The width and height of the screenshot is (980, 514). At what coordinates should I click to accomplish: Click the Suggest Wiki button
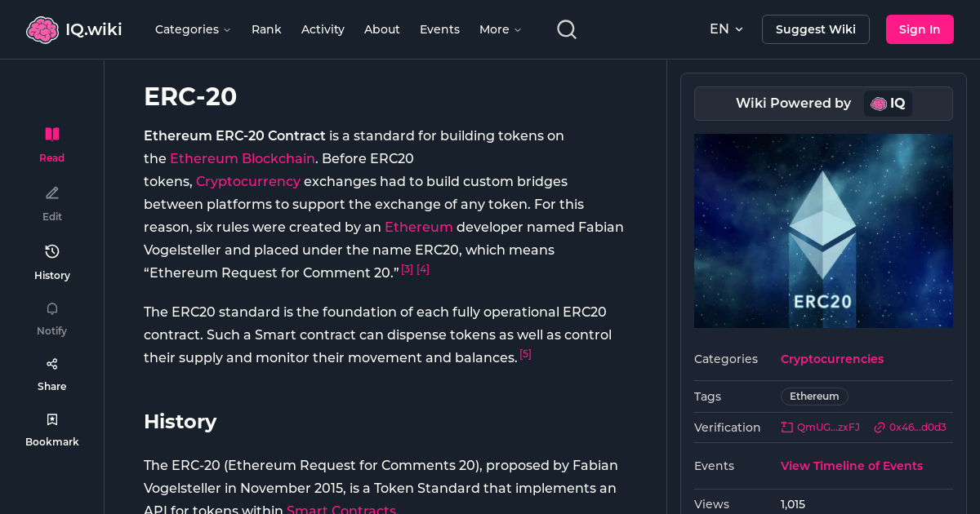point(815,29)
